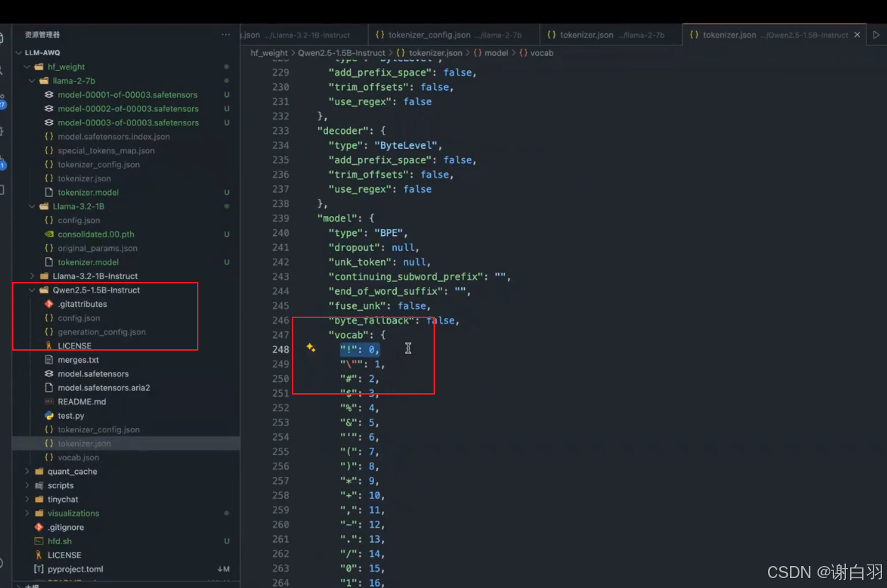Click the git icon next to .gitattributes
The width and height of the screenshot is (887, 588).
(49, 304)
